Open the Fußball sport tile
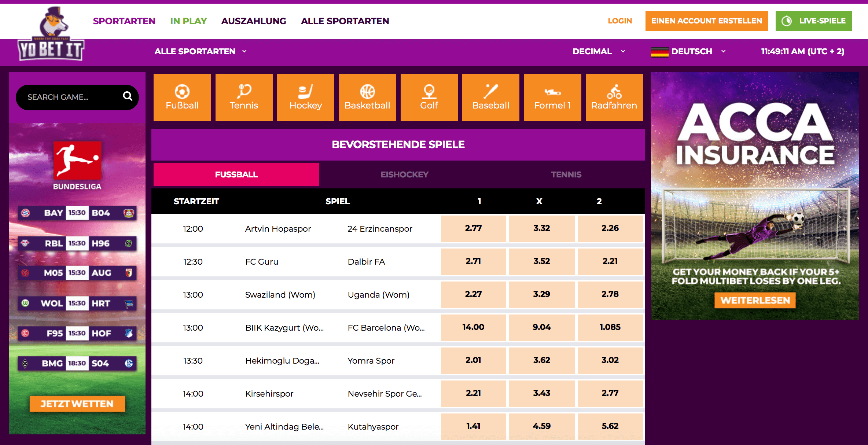 (182, 98)
